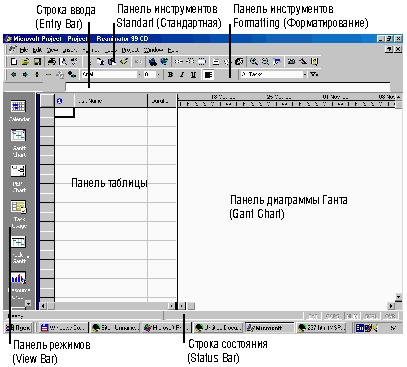Click Go To Selected Task icon
This screenshot has width=407, height=367.
tap(277, 62)
